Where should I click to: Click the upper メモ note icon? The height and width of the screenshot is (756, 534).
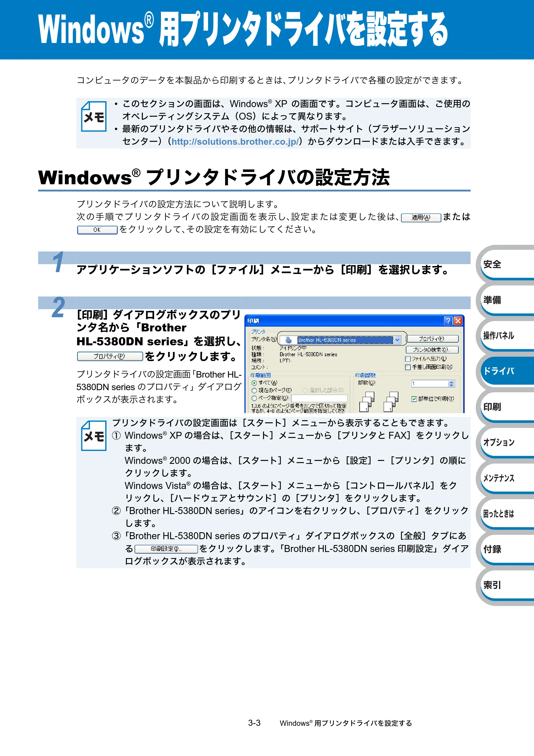click(94, 116)
